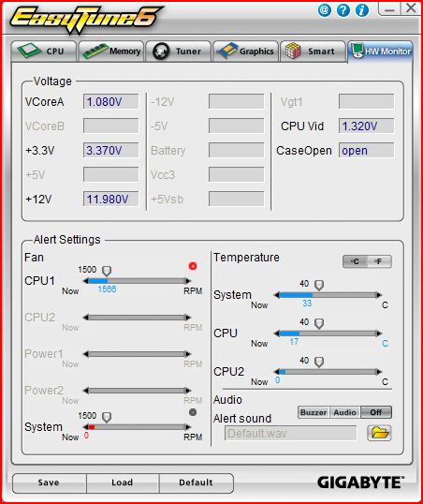423x504 pixels.
Task: Open the Graphics tab
Action: coord(246,52)
